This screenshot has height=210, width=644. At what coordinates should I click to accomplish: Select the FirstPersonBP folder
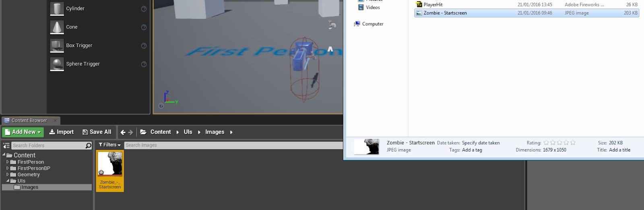tap(34, 168)
